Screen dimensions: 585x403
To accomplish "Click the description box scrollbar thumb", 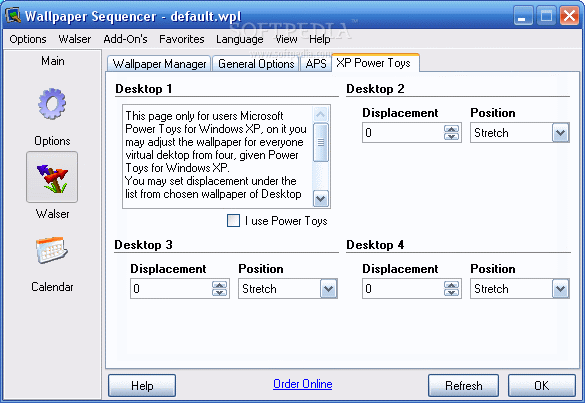I will pyautogui.click(x=320, y=143).
